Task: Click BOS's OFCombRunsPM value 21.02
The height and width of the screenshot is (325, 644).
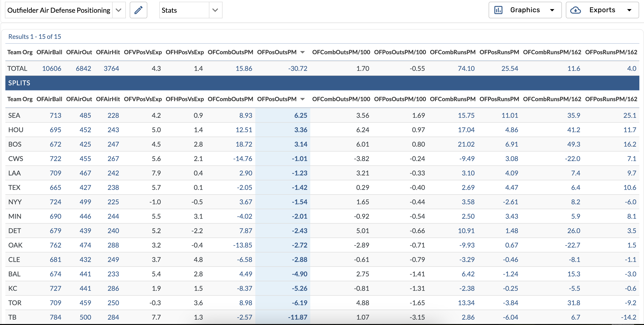Action: click(466, 144)
